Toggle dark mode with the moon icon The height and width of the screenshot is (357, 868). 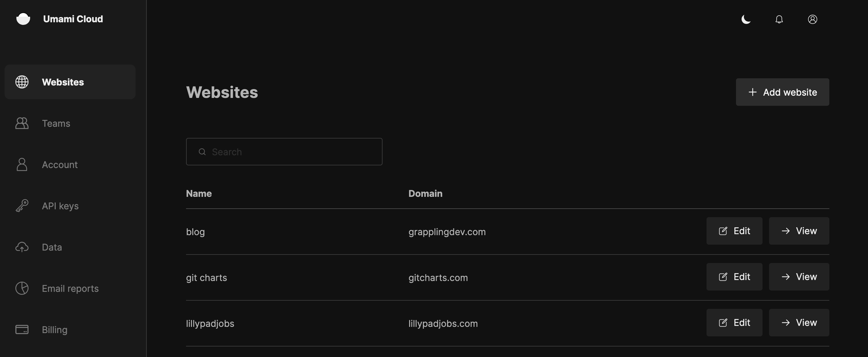tap(746, 19)
